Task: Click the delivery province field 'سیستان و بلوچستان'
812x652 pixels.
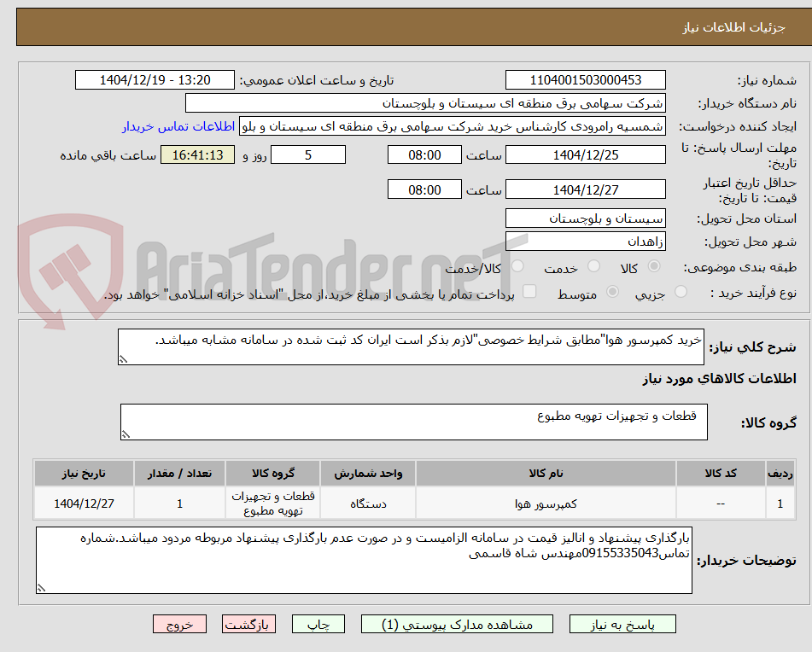Action: (586, 218)
